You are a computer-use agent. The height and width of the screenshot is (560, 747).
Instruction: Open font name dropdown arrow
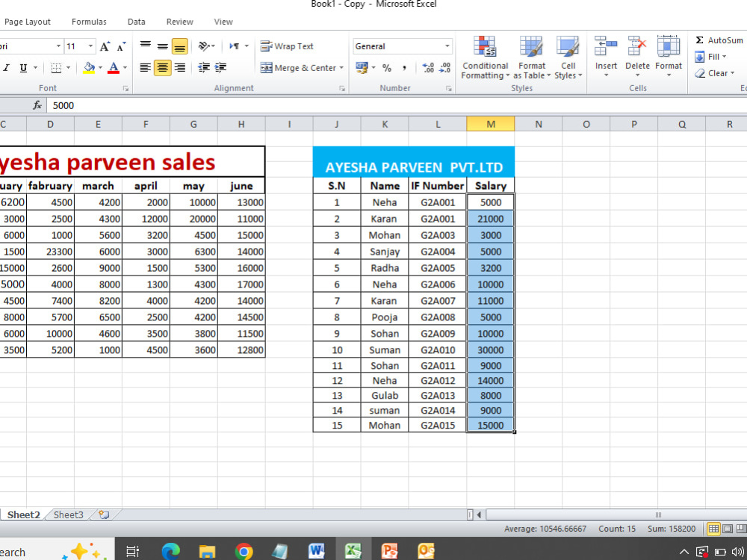point(58,46)
